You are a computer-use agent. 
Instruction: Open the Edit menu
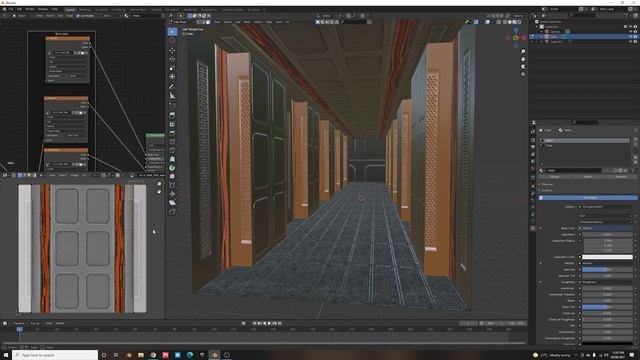(x=19, y=9)
